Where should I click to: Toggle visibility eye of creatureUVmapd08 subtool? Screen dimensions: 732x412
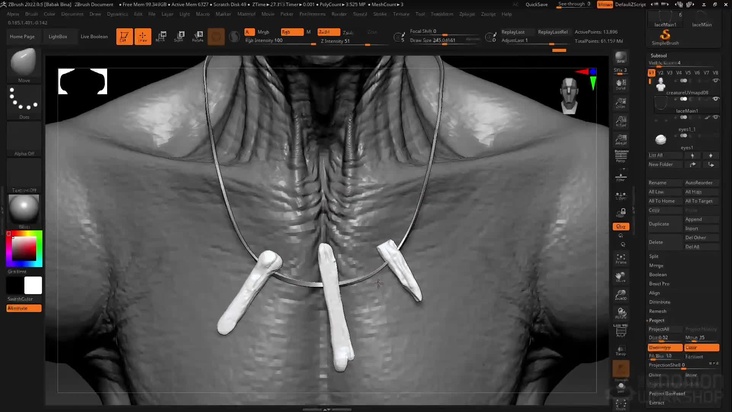click(716, 81)
